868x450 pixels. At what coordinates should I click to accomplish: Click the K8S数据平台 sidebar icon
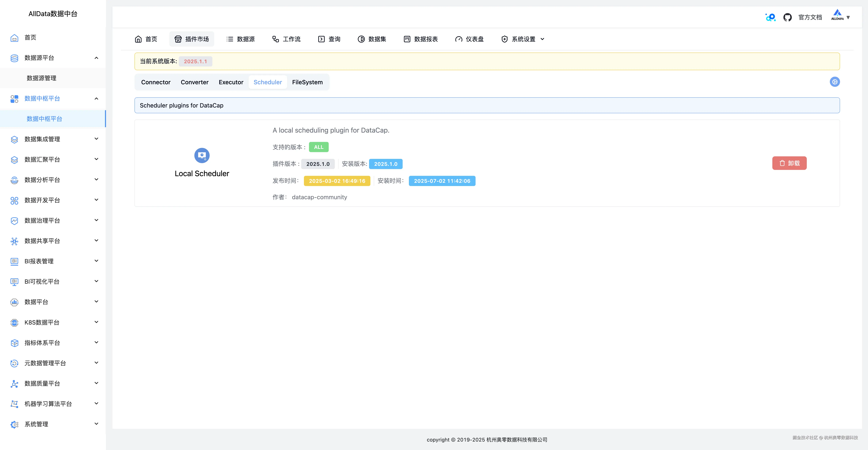pyautogui.click(x=14, y=322)
